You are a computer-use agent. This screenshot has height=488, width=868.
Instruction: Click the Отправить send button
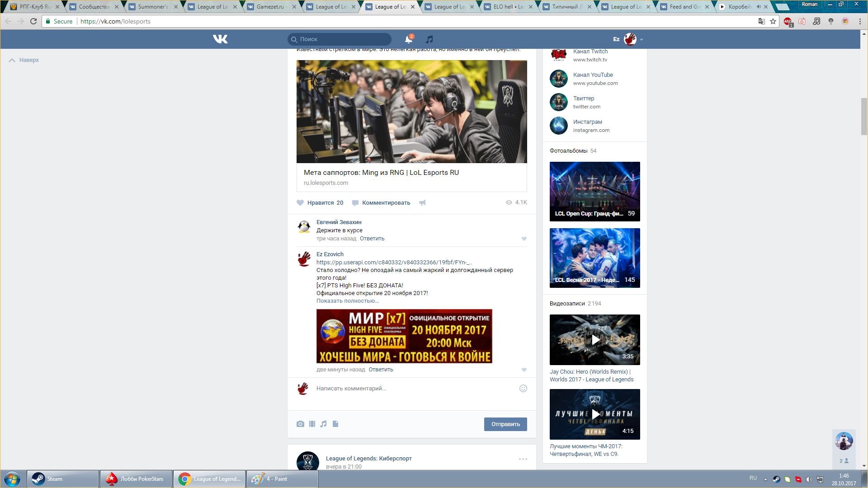point(505,424)
